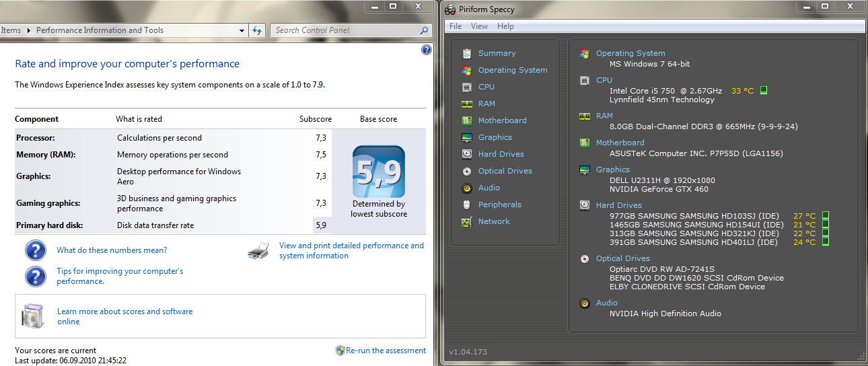Open Learn more about scores and software online
Screen dimensions: 868x366
coord(124,316)
